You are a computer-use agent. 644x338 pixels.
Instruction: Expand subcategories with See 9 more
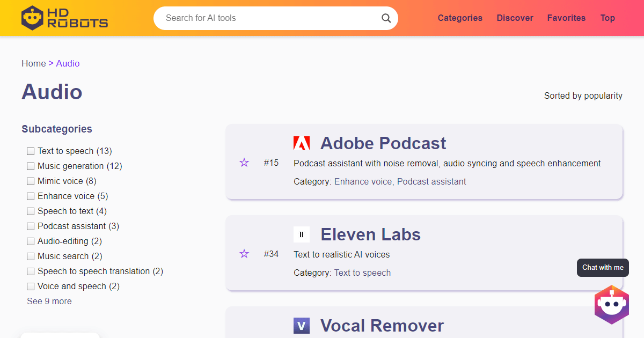49,301
